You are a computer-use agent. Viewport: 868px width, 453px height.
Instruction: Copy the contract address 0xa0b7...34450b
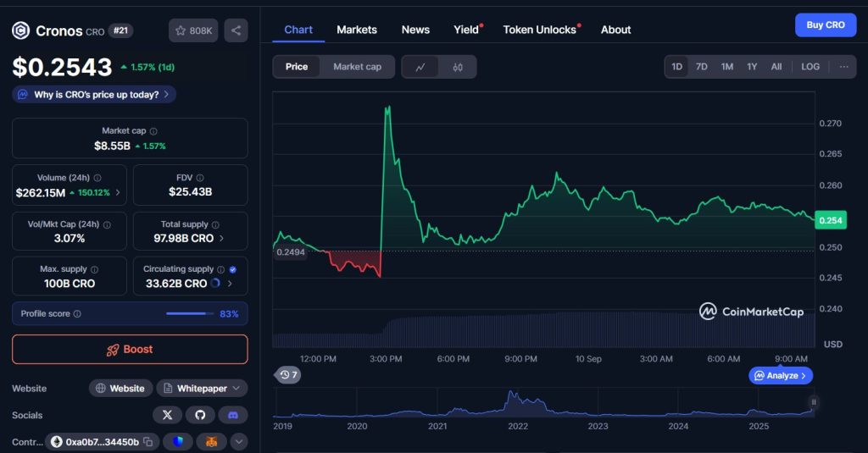pos(147,442)
